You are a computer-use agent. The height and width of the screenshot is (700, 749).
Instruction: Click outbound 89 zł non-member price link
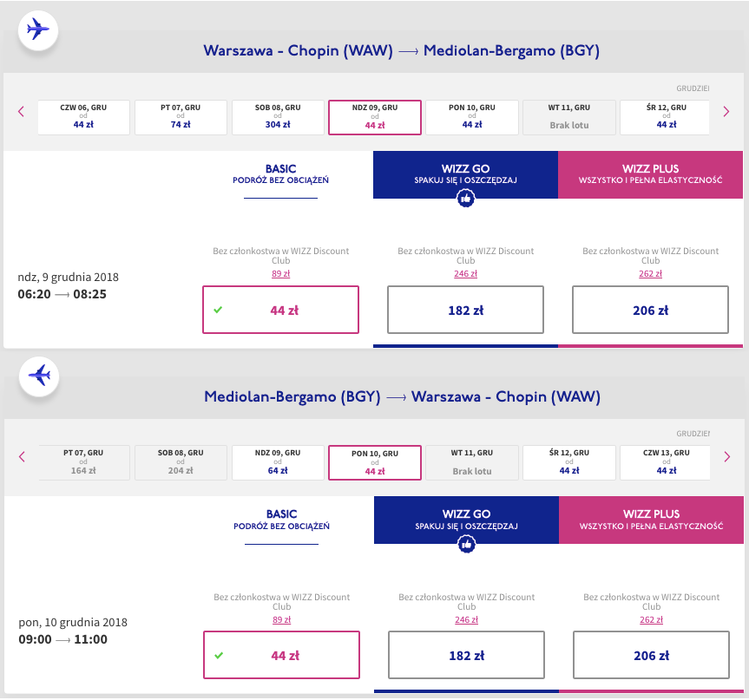[x=280, y=274]
